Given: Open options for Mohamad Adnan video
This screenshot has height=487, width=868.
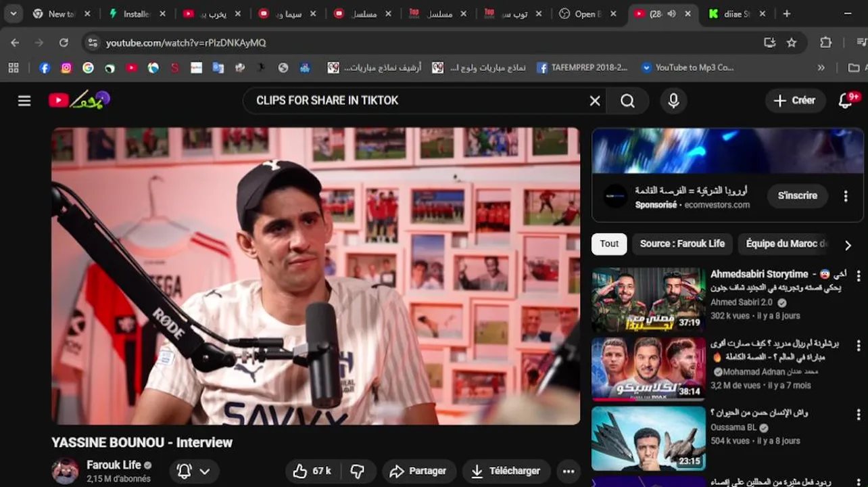Looking at the screenshot, I should (x=859, y=346).
